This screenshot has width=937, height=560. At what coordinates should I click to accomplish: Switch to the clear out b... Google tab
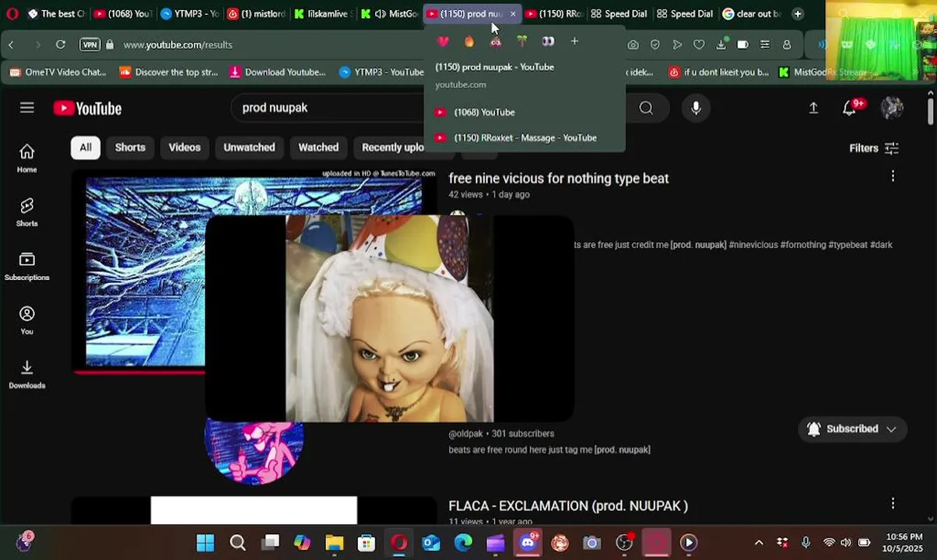click(x=751, y=13)
